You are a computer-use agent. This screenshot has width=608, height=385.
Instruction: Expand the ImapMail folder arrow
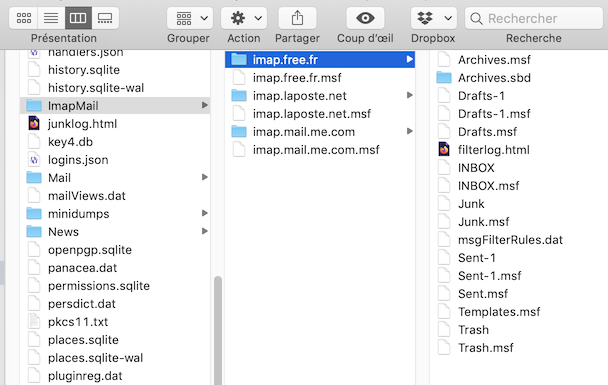(x=205, y=105)
